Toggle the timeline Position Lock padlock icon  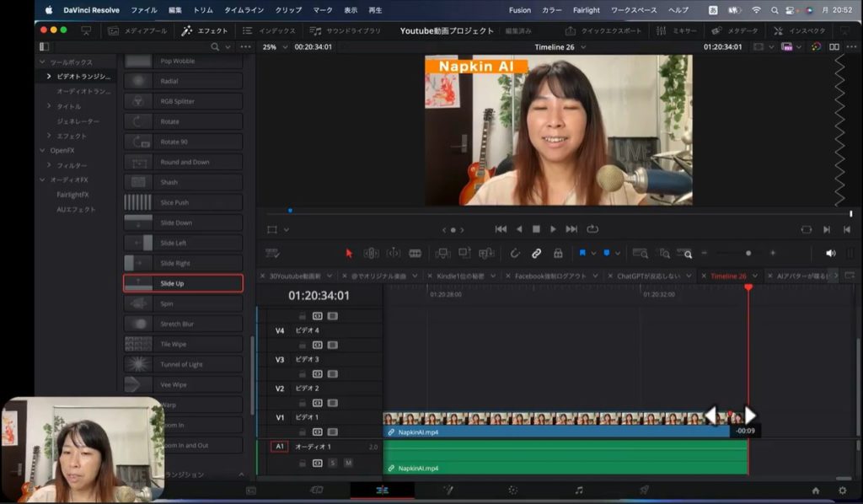pyautogui.click(x=558, y=253)
